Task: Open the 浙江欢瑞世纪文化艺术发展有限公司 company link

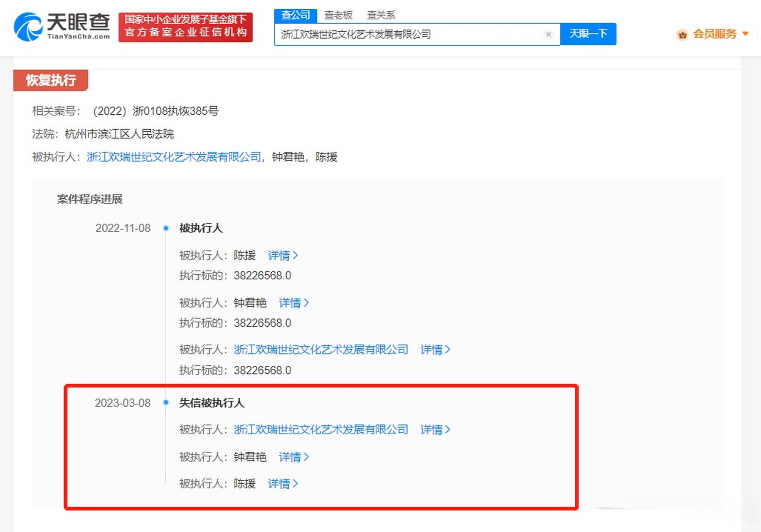Action: 174,157
